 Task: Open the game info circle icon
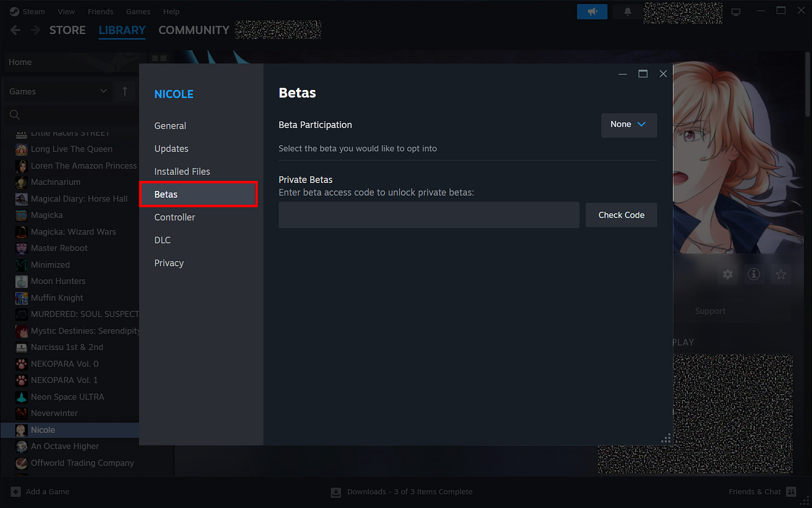point(754,274)
